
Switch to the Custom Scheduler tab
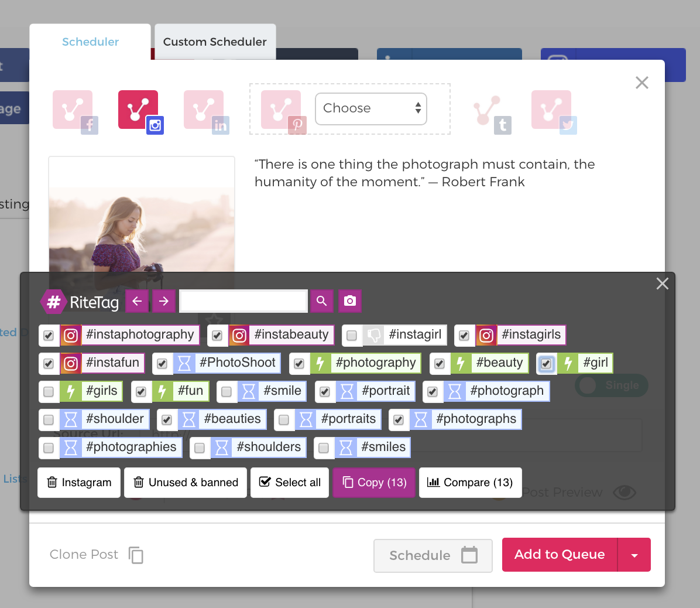[215, 42]
